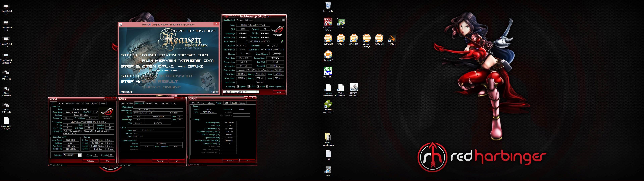Screen dimensions: 644x181
Task: Click the Driver Version field in GPU-Z
Action: (x=260, y=70)
